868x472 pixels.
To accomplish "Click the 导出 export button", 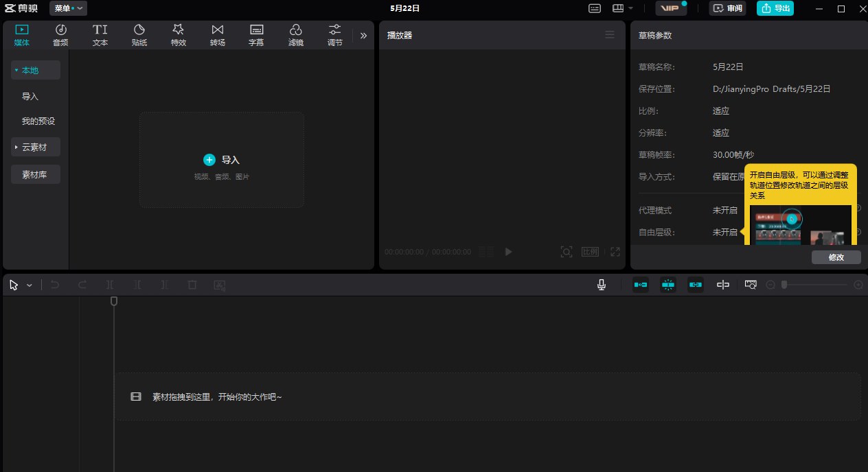I will point(775,8).
